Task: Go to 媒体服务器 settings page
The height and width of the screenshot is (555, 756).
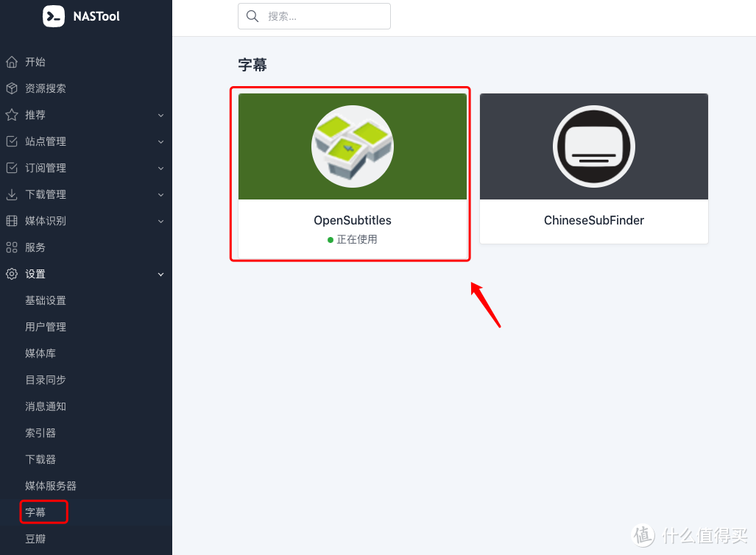Action: (51, 486)
